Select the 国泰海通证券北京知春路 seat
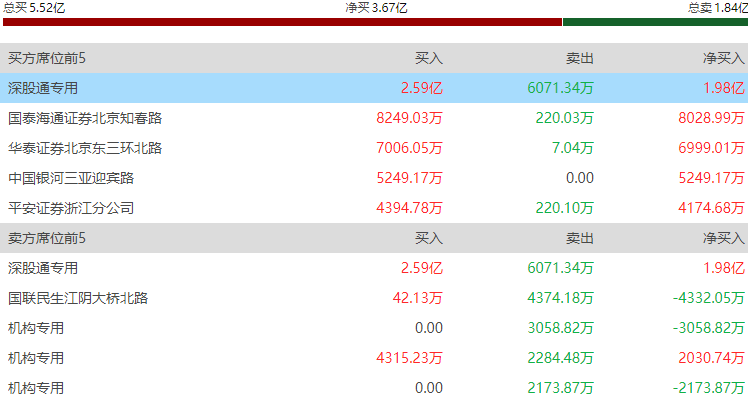This screenshot has width=748, height=400. pos(85,118)
